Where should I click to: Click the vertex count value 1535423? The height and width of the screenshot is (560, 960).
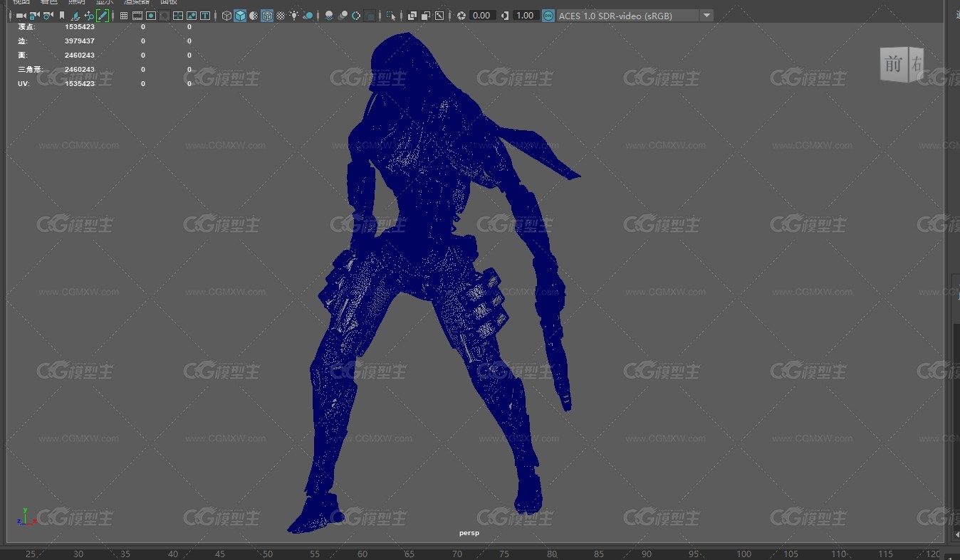[80, 26]
